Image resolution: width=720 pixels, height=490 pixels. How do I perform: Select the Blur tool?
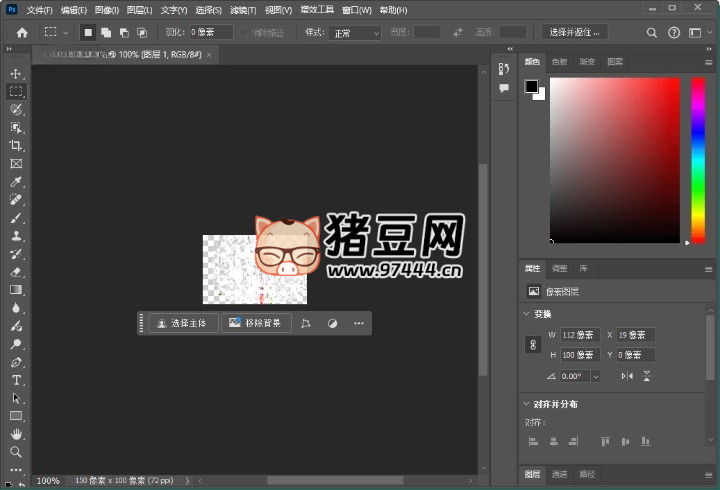coord(16,308)
